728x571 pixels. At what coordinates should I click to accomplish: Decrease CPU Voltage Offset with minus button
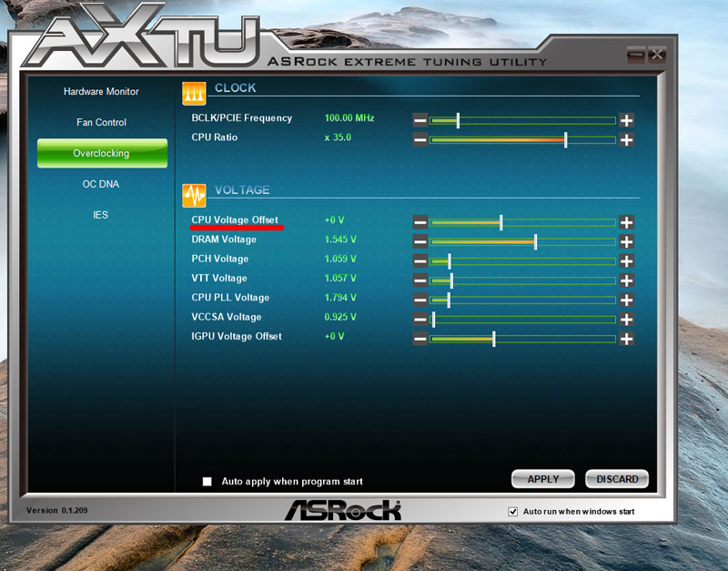click(x=420, y=222)
